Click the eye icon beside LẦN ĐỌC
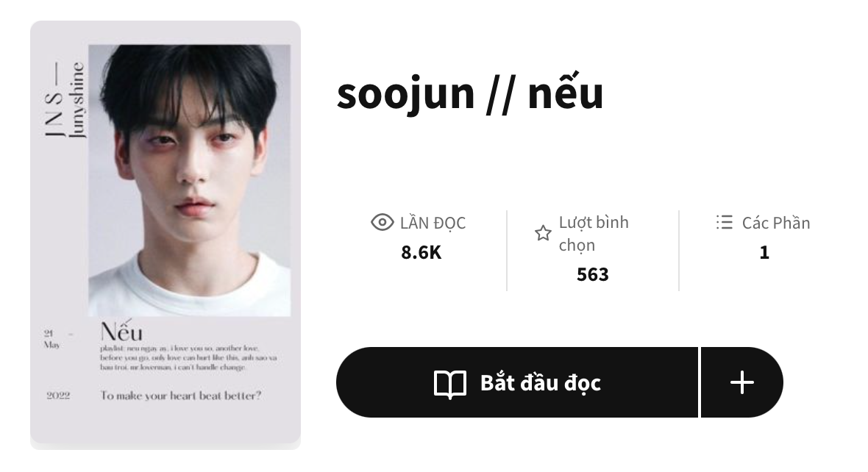The image size is (868, 472). tap(382, 223)
